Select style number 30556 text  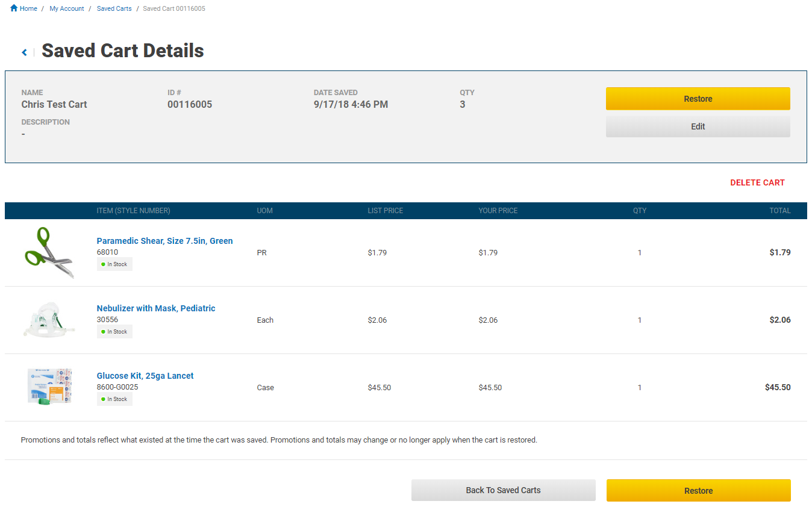(x=108, y=320)
